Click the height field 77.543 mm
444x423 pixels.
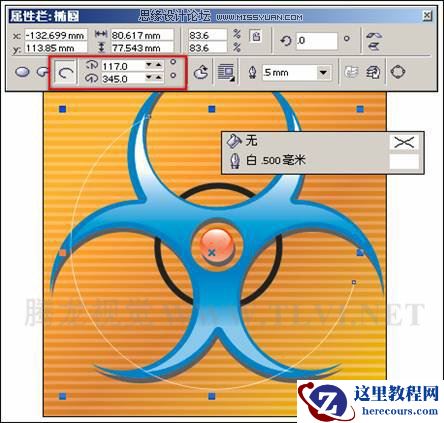[142, 48]
